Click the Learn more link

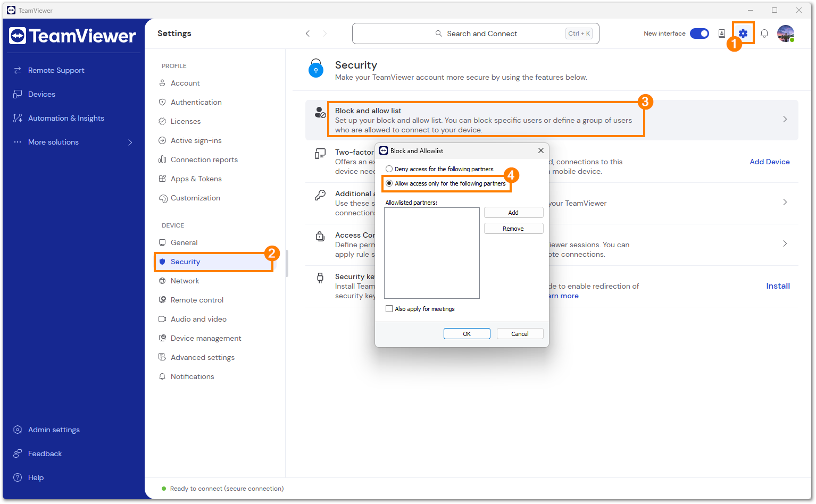click(x=564, y=296)
